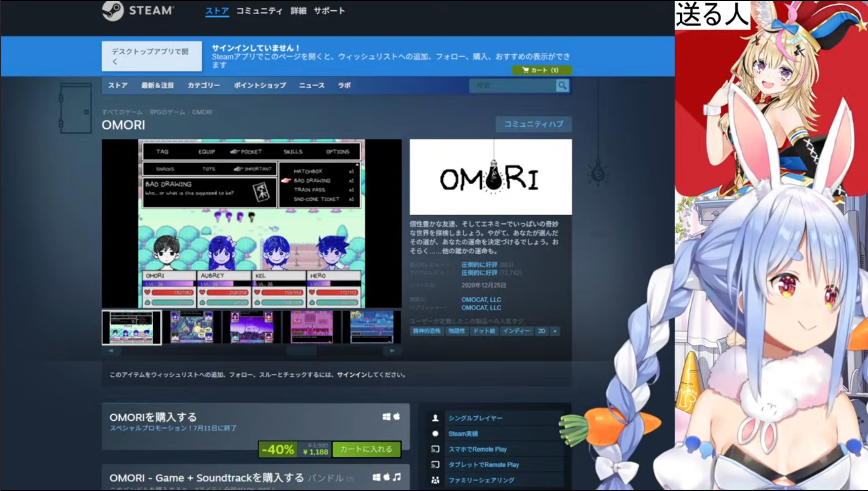Screen dimensions: 868x491
Task: Click the tablet Remote Play cast icon
Action: [x=435, y=464]
